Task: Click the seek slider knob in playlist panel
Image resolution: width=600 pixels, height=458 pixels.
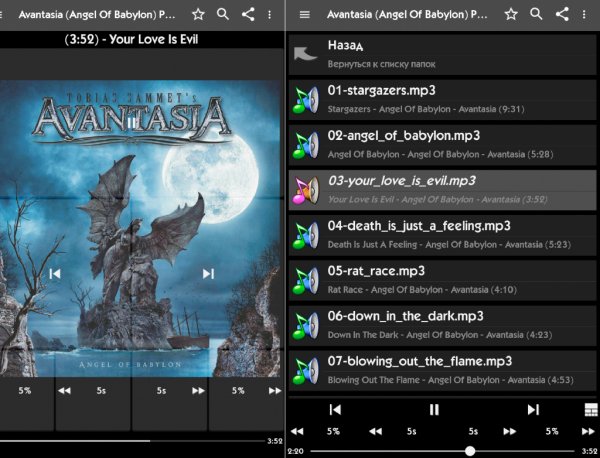Action: point(470,451)
